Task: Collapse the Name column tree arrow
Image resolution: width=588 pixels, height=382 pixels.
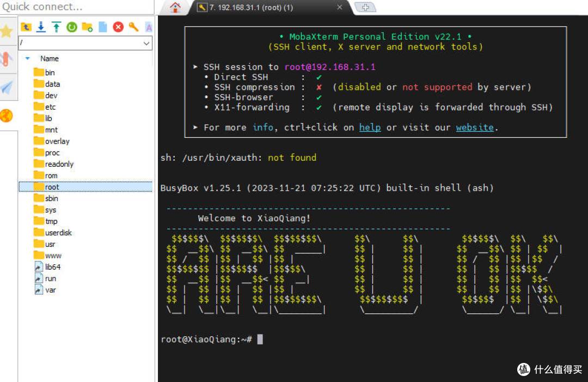Action: pos(27,58)
